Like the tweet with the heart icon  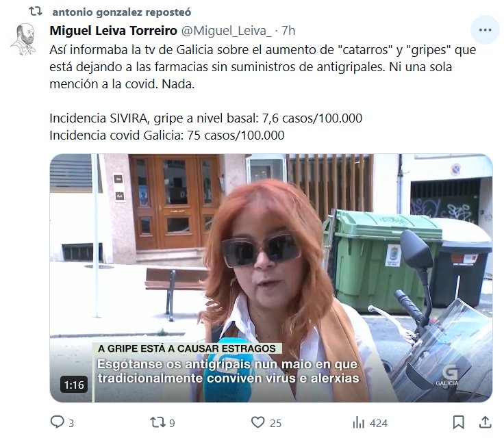pos(257,422)
